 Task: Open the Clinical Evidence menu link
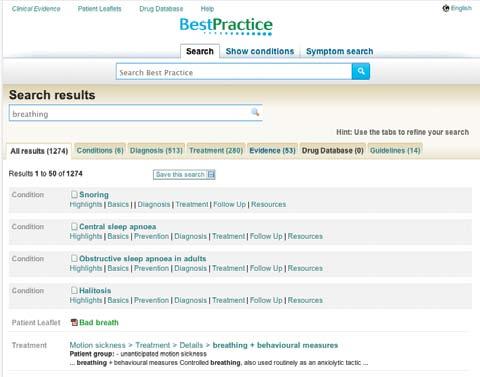[x=36, y=9]
